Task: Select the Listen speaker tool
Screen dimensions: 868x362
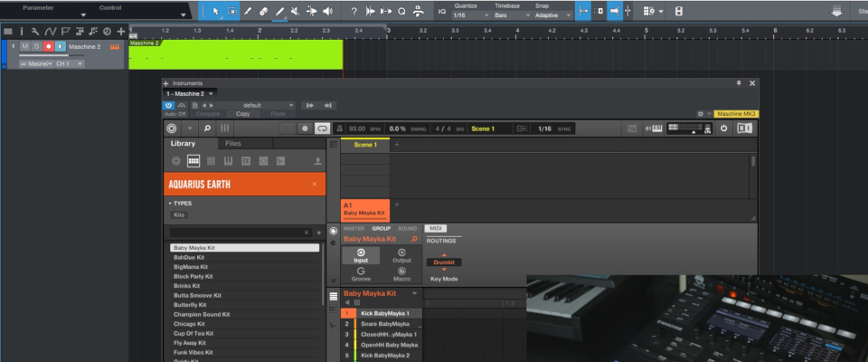Action: pos(327,11)
